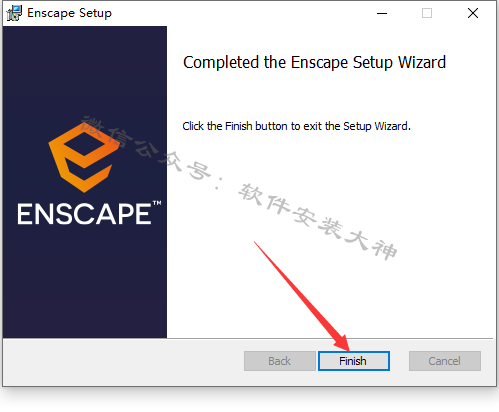Viewport: 499px width, 412px height.
Task: Close the Enscape Setup window
Action: click(x=473, y=13)
